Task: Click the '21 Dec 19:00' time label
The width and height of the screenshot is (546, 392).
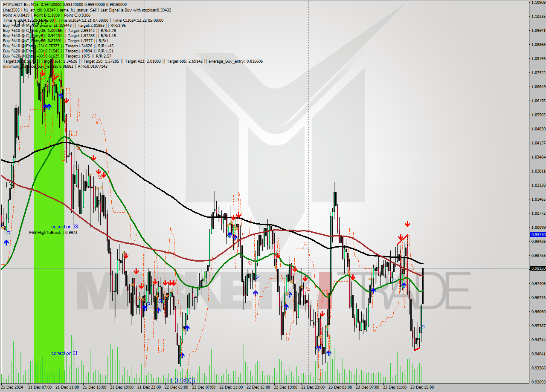Action: (x=122, y=387)
